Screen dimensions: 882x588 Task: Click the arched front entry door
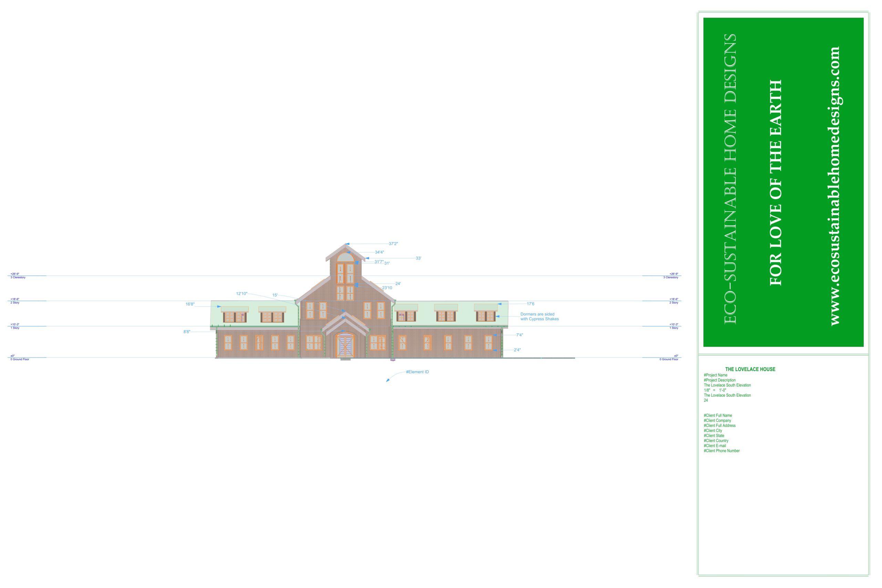[345, 345]
